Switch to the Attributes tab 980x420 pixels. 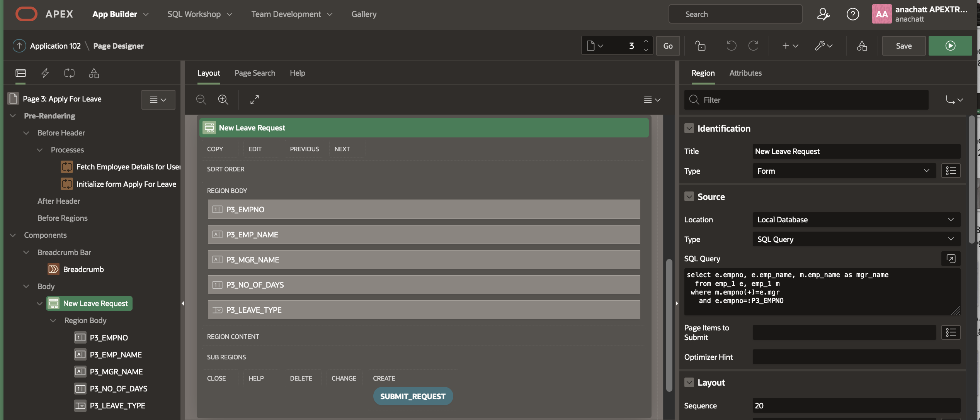745,73
